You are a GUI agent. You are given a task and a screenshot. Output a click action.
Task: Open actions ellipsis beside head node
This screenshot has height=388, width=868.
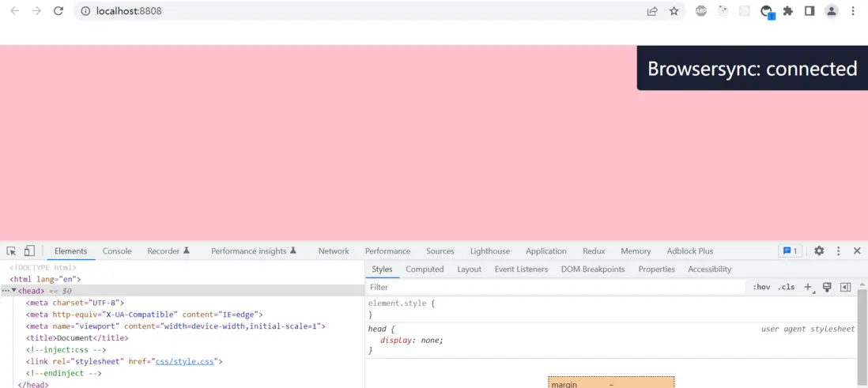point(6,291)
